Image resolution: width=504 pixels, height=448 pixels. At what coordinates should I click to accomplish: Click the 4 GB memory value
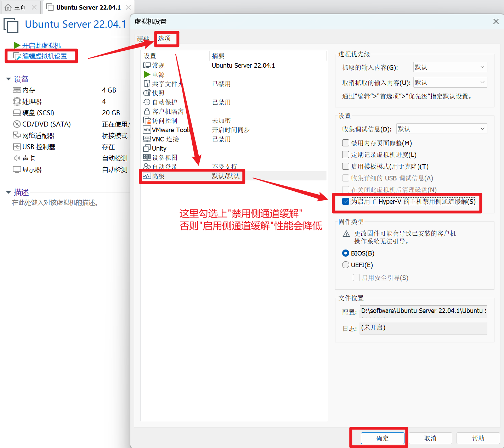(109, 90)
